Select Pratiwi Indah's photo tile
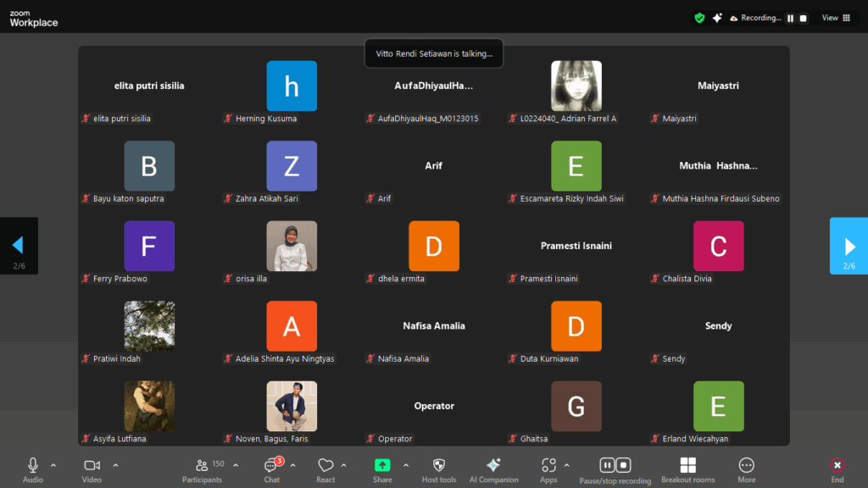This screenshot has height=488, width=868. [149, 326]
